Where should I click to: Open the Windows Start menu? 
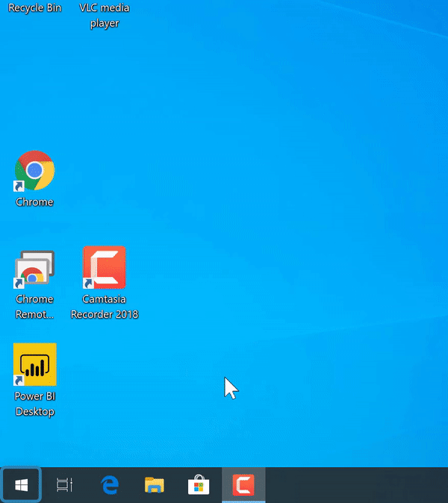pos(21,484)
